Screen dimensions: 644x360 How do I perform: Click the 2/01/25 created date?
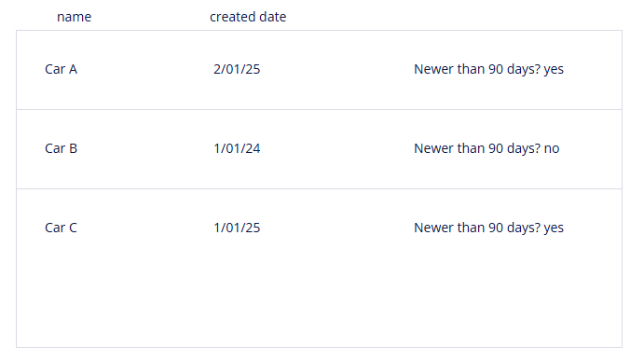[x=237, y=69]
